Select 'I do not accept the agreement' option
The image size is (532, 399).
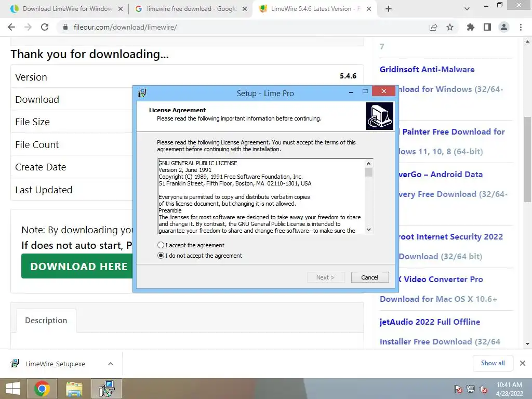coord(200,256)
